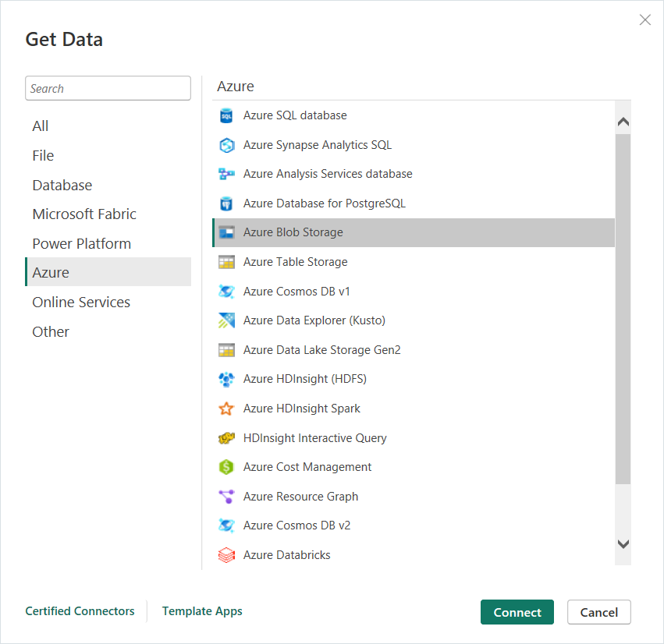
Task: Select "Azure Cosmos DB v2" text
Action: point(296,525)
